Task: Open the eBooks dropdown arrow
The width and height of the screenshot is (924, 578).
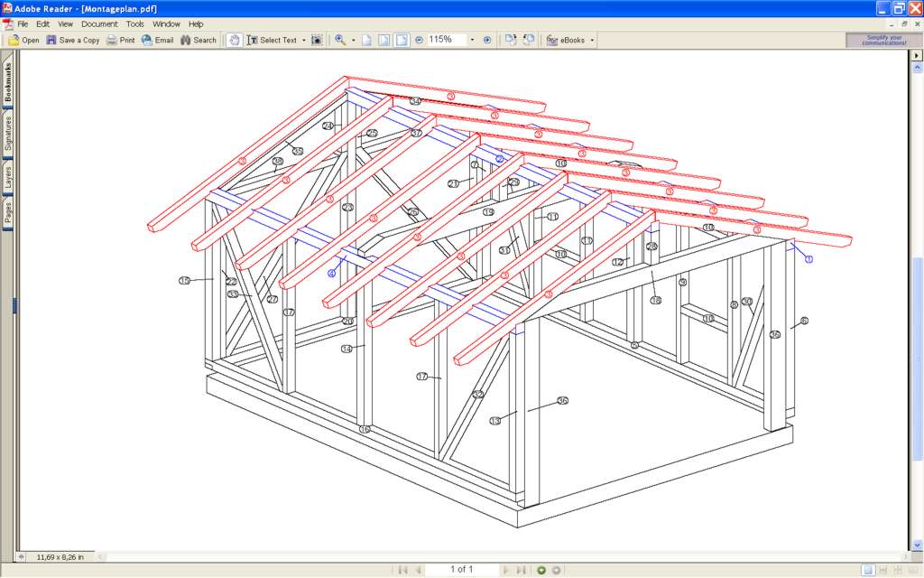Action: click(x=592, y=40)
